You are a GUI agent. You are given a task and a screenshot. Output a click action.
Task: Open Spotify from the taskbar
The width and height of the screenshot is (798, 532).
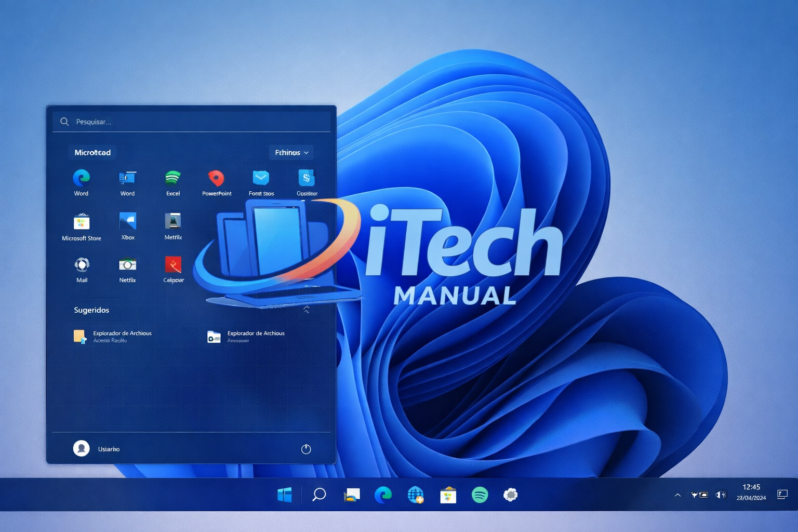480,495
